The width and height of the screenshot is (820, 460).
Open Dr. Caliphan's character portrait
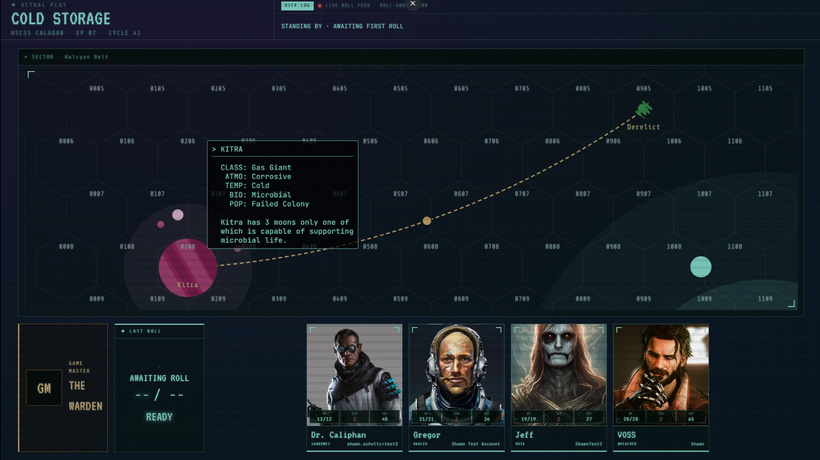tap(355, 374)
